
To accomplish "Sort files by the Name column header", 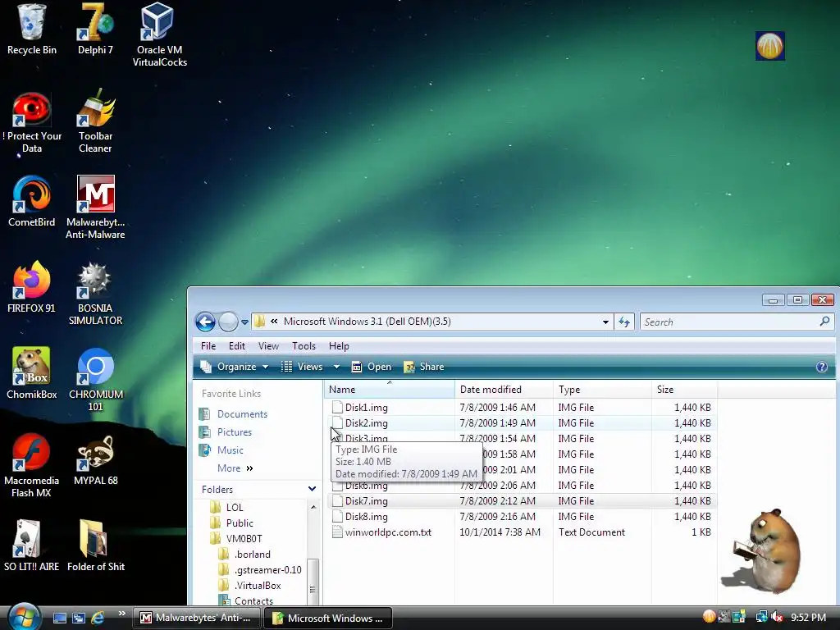I will 390,390.
